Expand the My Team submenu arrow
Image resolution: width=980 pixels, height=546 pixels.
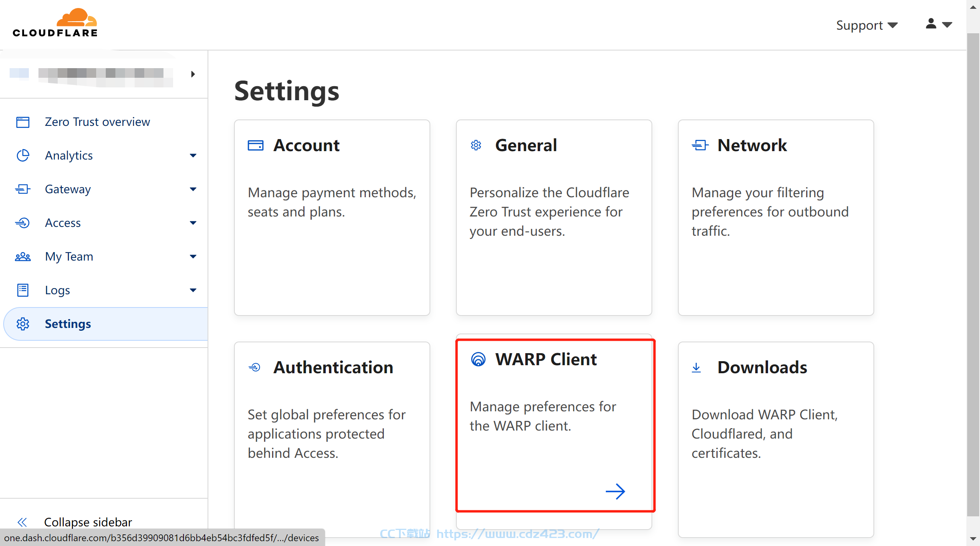[193, 257]
